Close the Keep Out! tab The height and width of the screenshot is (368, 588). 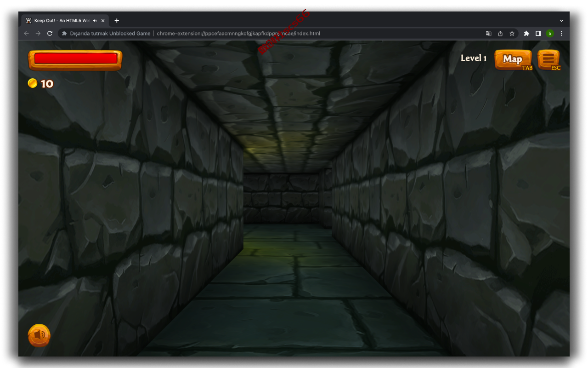103,21
